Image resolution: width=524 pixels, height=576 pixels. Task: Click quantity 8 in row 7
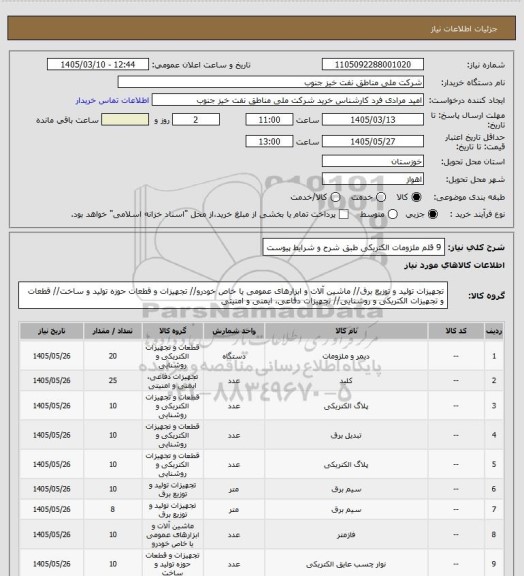(x=112, y=510)
